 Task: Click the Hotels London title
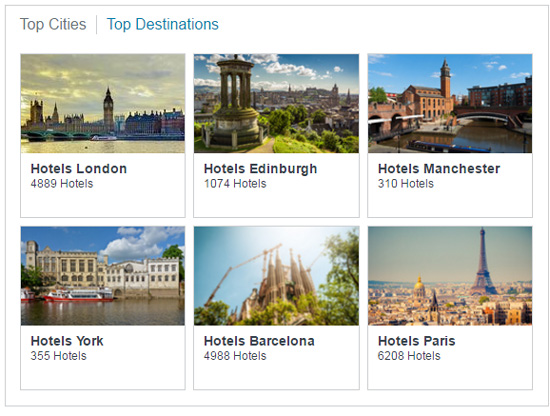(x=79, y=169)
